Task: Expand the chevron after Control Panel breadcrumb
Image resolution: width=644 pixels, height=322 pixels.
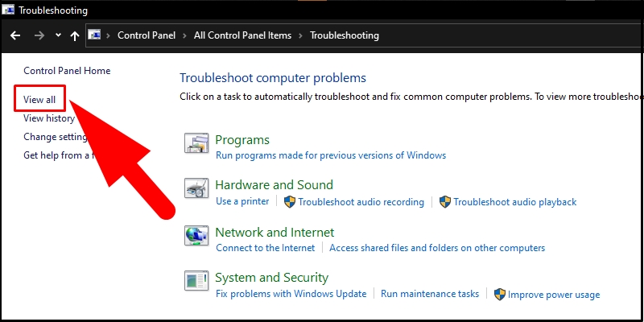Action: coord(185,35)
